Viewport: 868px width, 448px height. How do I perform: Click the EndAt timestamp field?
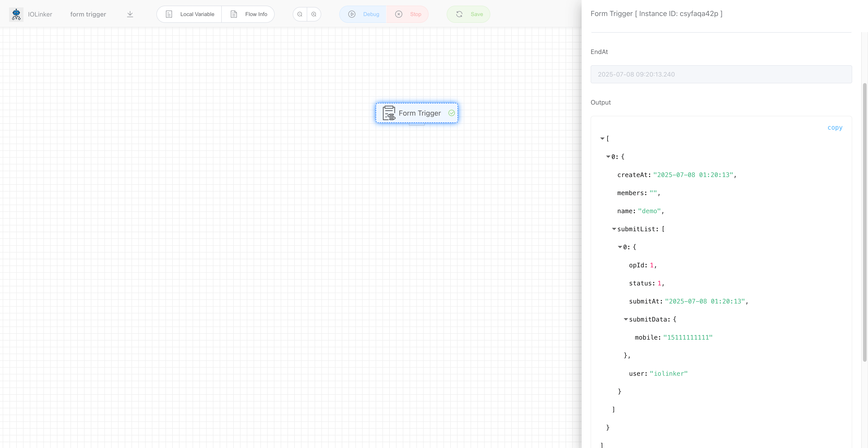pyautogui.click(x=721, y=74)
